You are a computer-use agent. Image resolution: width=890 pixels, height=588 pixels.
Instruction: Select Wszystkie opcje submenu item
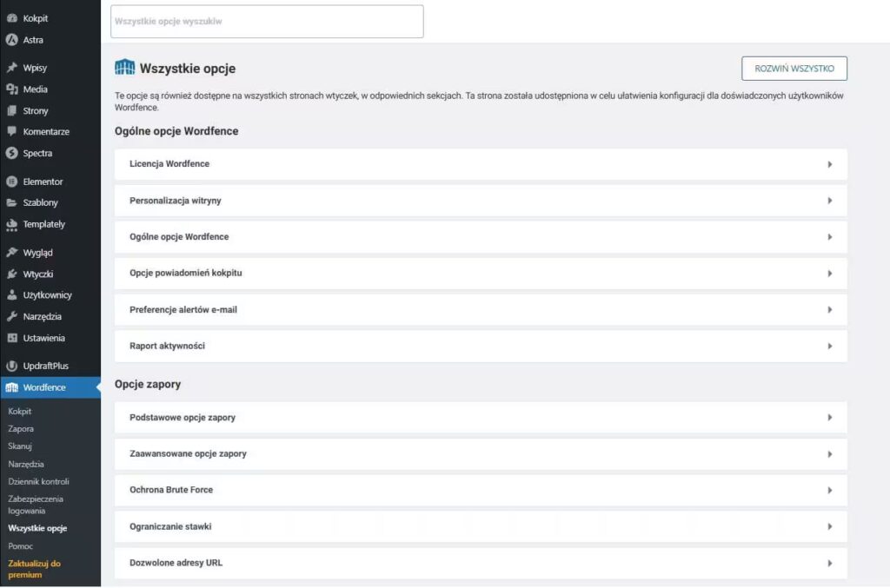[37, 528]
